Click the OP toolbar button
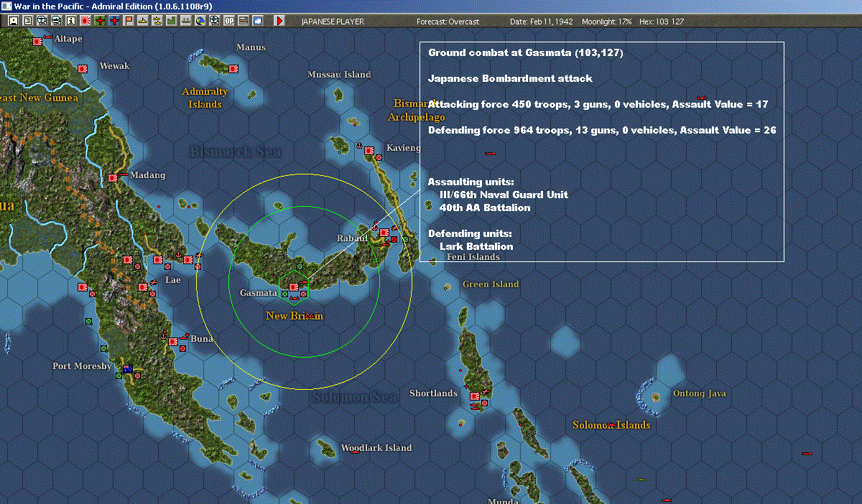This screenshot has height=504, width=862. tap(228, 21)
